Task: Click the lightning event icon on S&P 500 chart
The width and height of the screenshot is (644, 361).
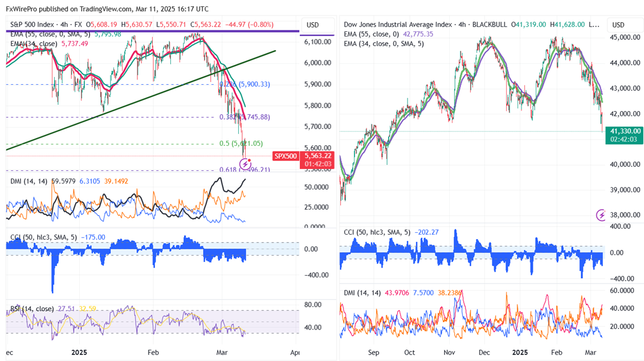Action: click(246, 164)
